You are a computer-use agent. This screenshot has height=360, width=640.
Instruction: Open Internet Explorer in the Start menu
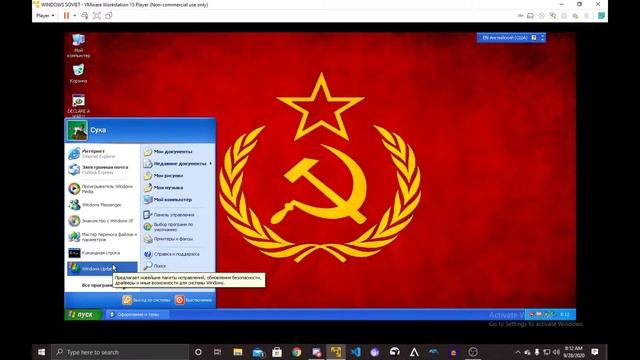coord(102,153)
